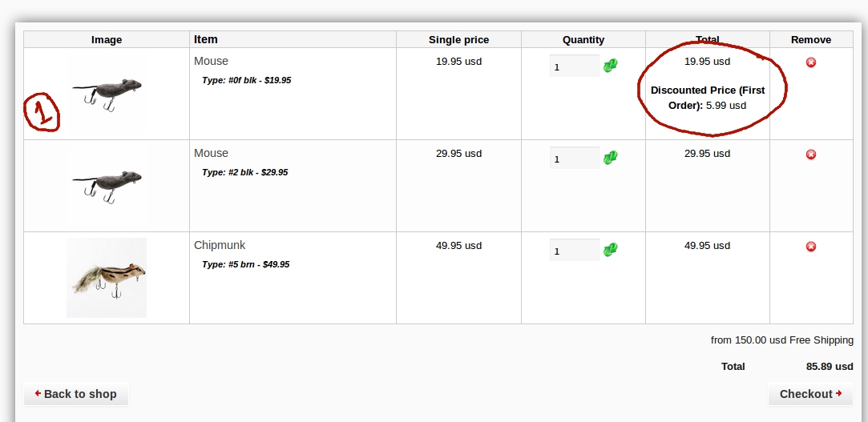868x422 pixels.
Task: Proceed to Checkout
Action: point(810,394)
